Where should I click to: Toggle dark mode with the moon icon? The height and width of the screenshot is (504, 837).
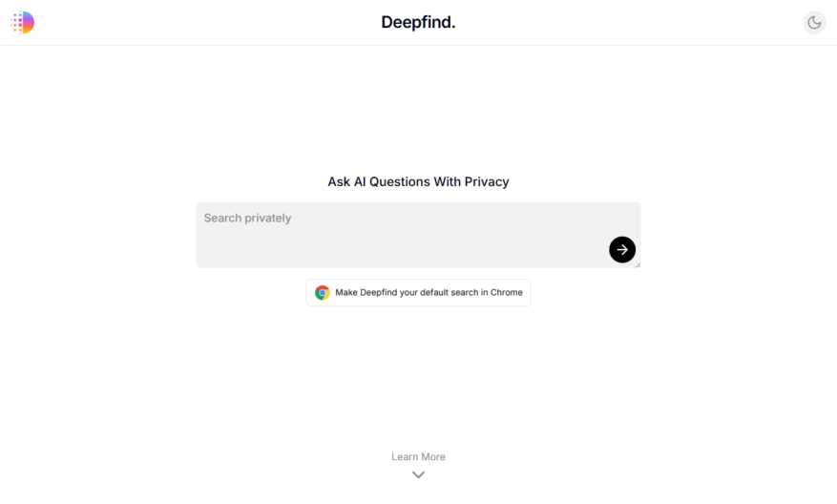pos(814,22)
